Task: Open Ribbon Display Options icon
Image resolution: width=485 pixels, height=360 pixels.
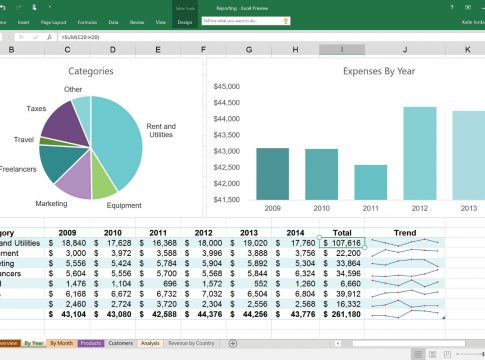Action: (468, 7)
